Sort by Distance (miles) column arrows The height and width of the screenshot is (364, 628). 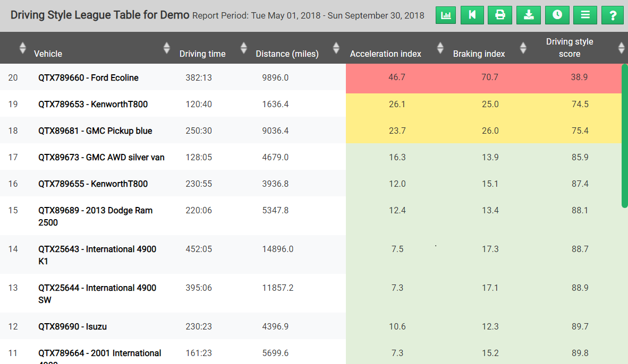pos(336,48)
